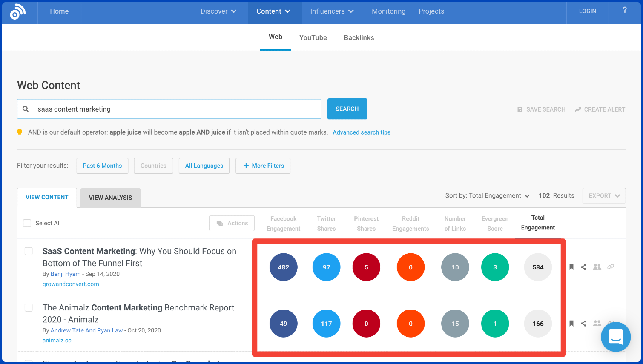This screenshot has width=643, height=364.
Task: Select the View Analysis tab
Action: (x=110, y=198)
